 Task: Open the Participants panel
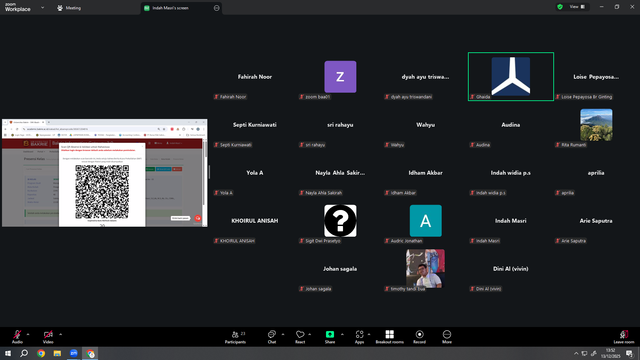click(236, 337)
